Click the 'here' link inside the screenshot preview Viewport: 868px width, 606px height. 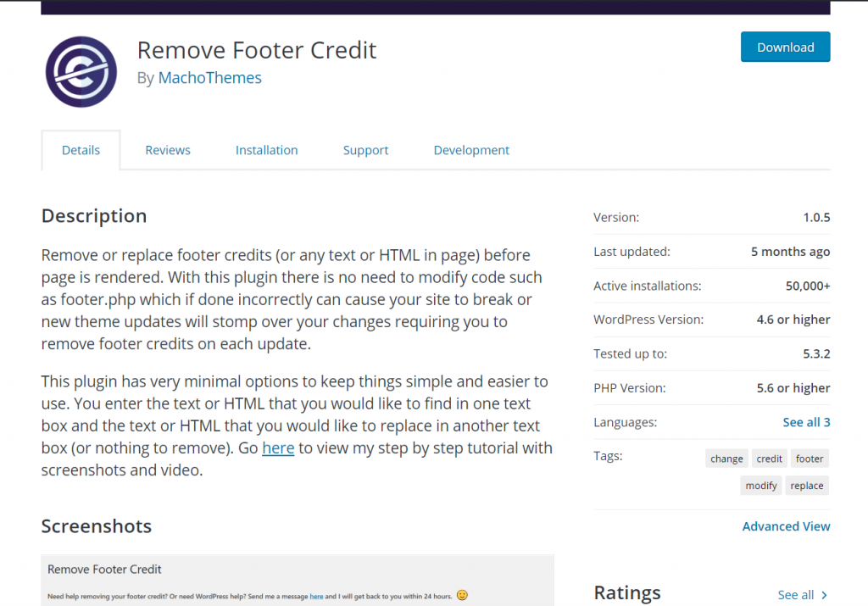(x=316, y=596)
